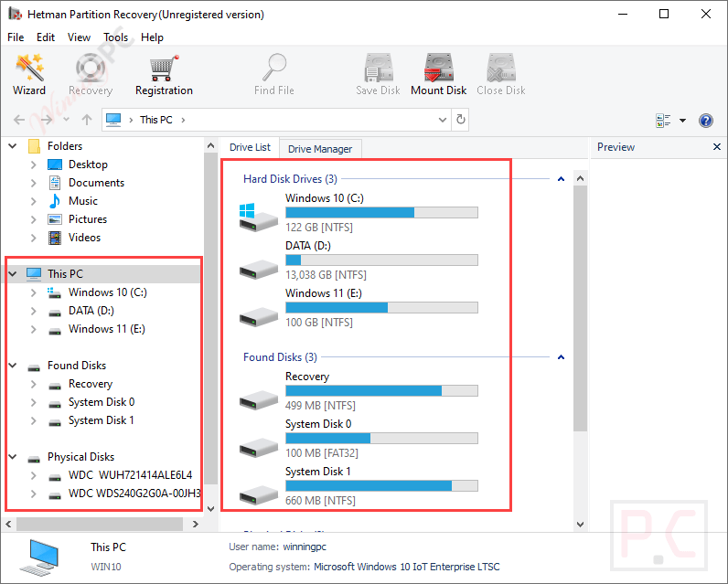Image resolution: width=728 pixels, height=584 pixels.
Task: Select WDC WDS240G2G0A physical disk
Action: (x=134, y=494)
